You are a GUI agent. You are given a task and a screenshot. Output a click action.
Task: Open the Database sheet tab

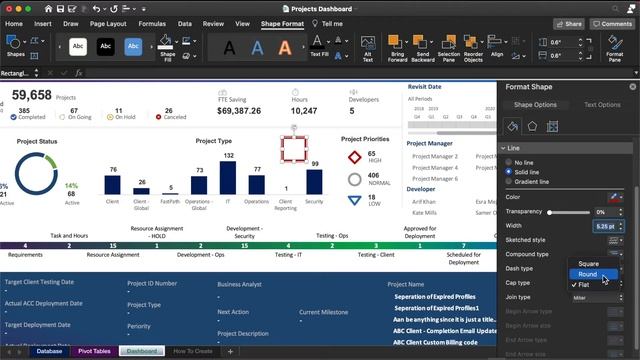[49, 351]
